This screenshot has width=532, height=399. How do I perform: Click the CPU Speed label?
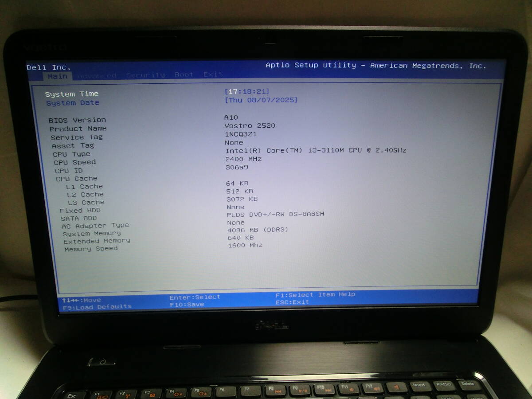click(74, 162)
